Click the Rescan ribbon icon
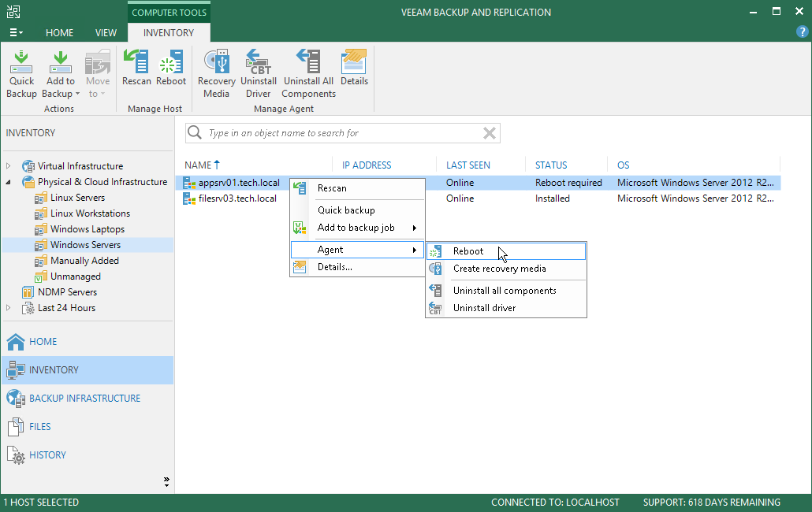 [136, 68]
